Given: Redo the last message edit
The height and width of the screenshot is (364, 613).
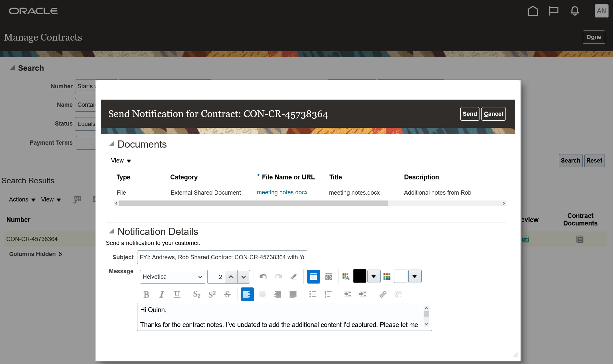Looking at the screenshot, I should click(x=278, y=277).
